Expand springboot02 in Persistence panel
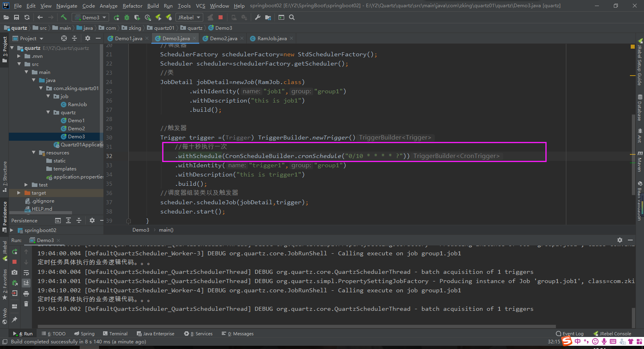Image resolution: width=644 pixels, height=349 pixels. [12, 230]
